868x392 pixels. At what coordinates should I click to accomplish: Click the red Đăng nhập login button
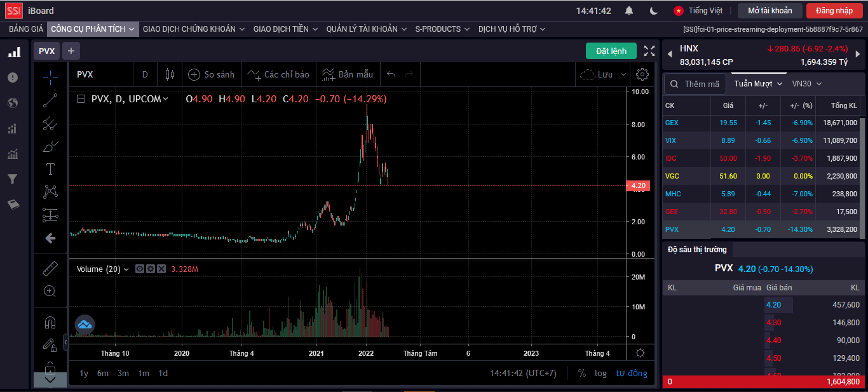point(834,11)
